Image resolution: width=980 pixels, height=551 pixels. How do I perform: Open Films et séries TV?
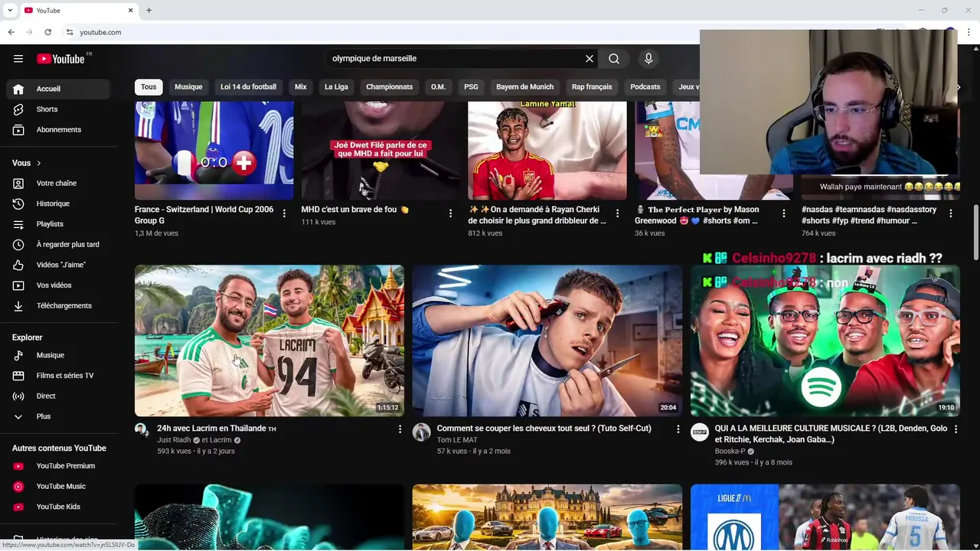point(58,376)
